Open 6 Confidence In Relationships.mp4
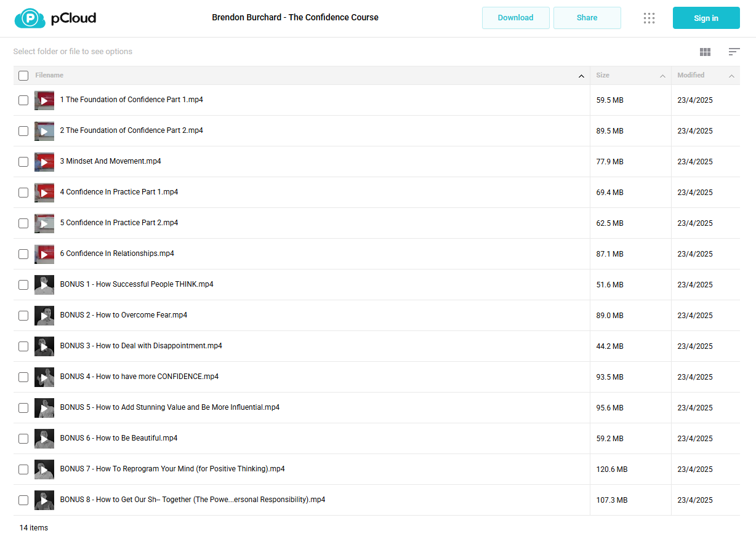Screen dimensions: 756x547 (x=117, y=254)
